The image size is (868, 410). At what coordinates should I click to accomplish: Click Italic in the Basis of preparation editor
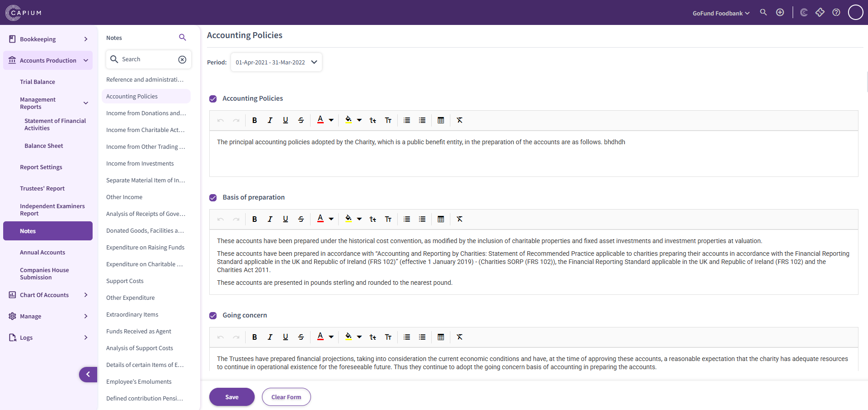coord(270,219)
